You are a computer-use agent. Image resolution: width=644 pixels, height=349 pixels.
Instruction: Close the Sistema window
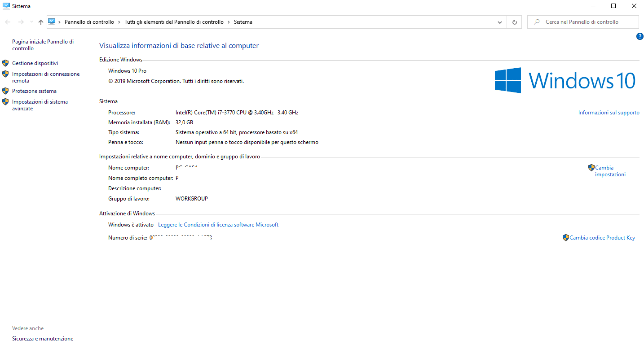(634, 6)
